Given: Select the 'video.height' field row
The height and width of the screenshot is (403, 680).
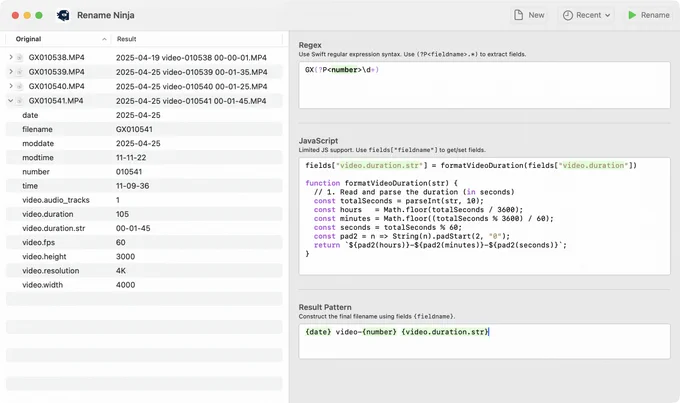Looking at the screenshot, I should pos(144,256).
